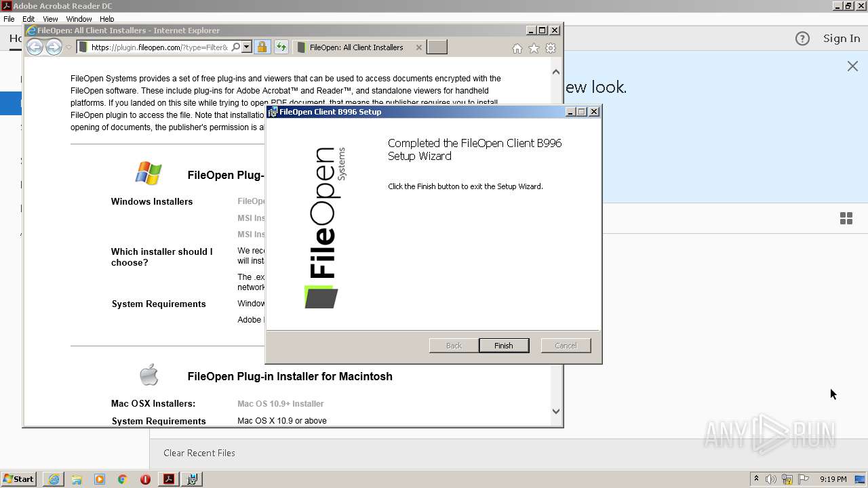The height and width of the screenshot is (488, 868).
Task: Open the View menu in Acrobat Reader
Action: pos(50,19)
